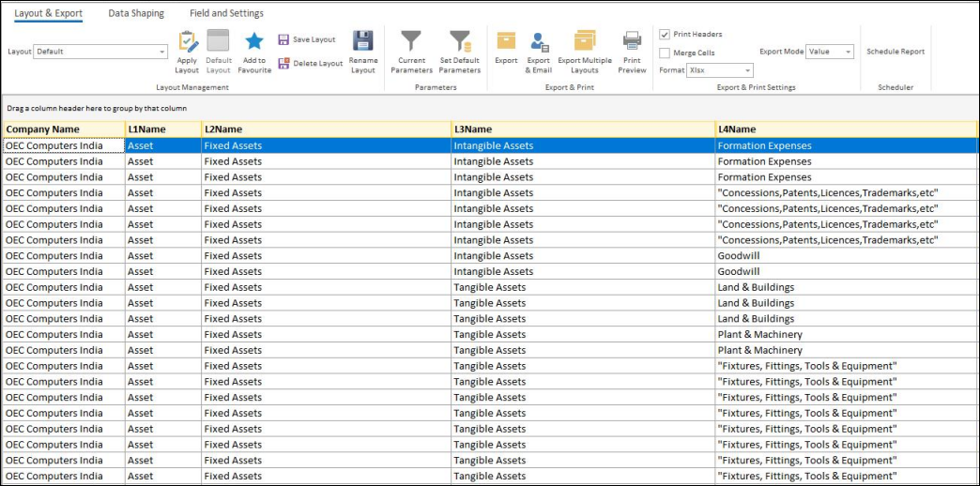Open Export Multiple Layouts
The width and height of the screenshot is (980, 486).
(x=585, y=42)
